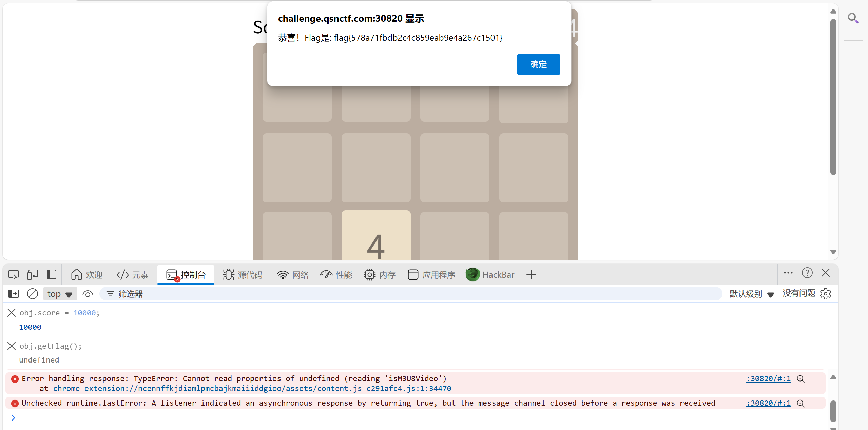Click the inspect element picker icon

point(14,274)
